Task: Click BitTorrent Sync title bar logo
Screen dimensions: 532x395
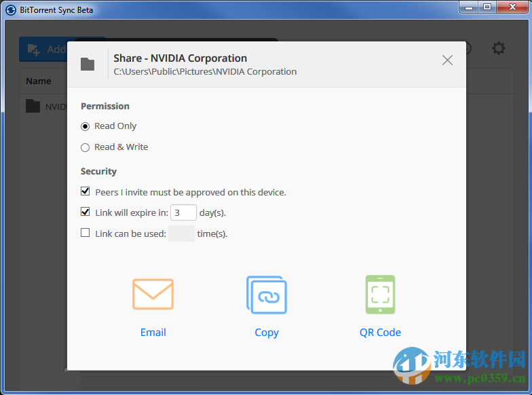Action: coord(11,10)
